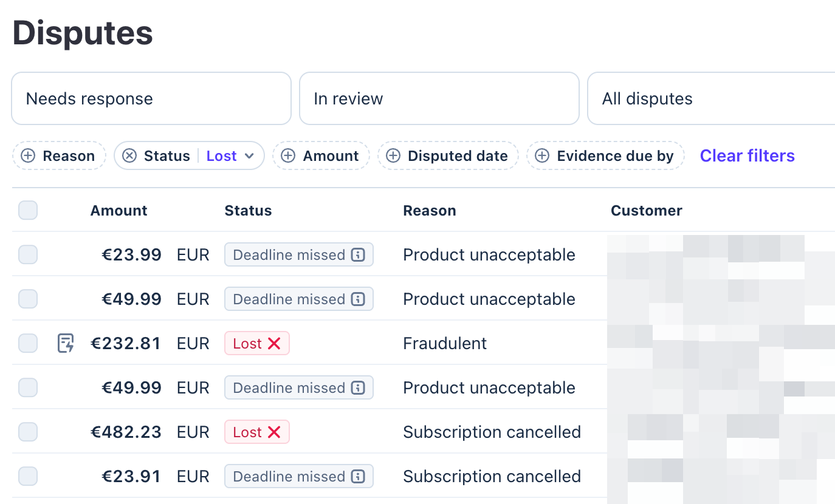Viewport: 835px width, 504px height.
Task: Click the Disputes page heading
Action: (x=83, y=33)
